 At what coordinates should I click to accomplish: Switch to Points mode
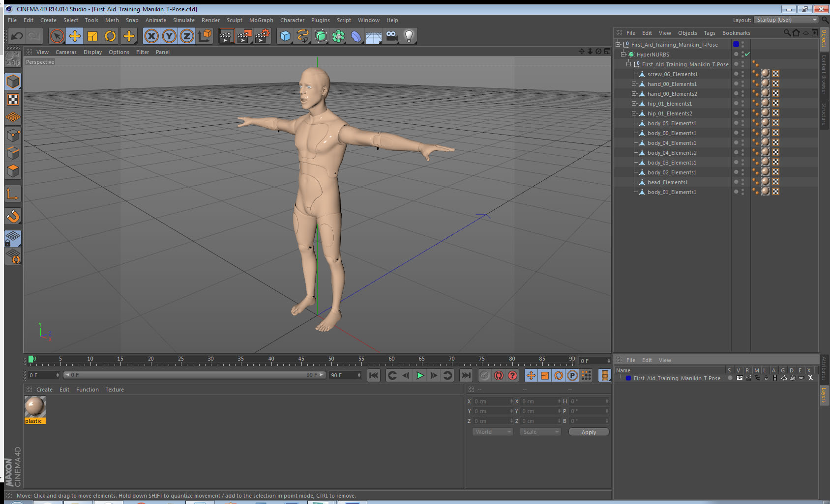coord(13,135)
